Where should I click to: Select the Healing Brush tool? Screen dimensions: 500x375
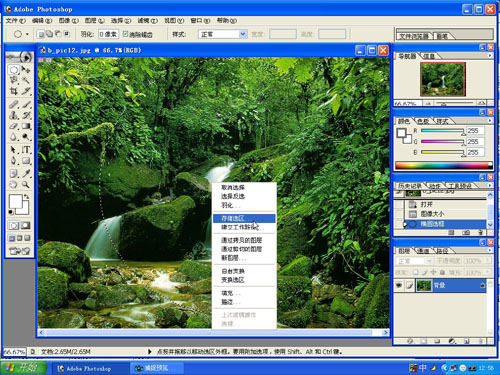13,104
